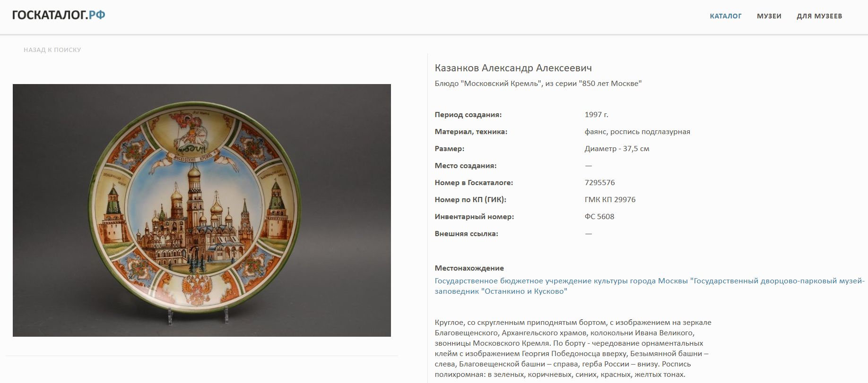Image resolution: width=868 pixels, height=383 pixels.
Task: Select the size value Диаметр - 37,5 см
Action: tap(616, 149)
